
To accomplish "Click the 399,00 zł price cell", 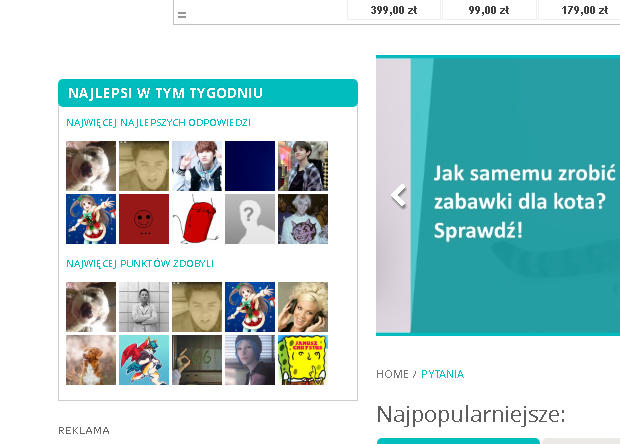I will (394, 10).
